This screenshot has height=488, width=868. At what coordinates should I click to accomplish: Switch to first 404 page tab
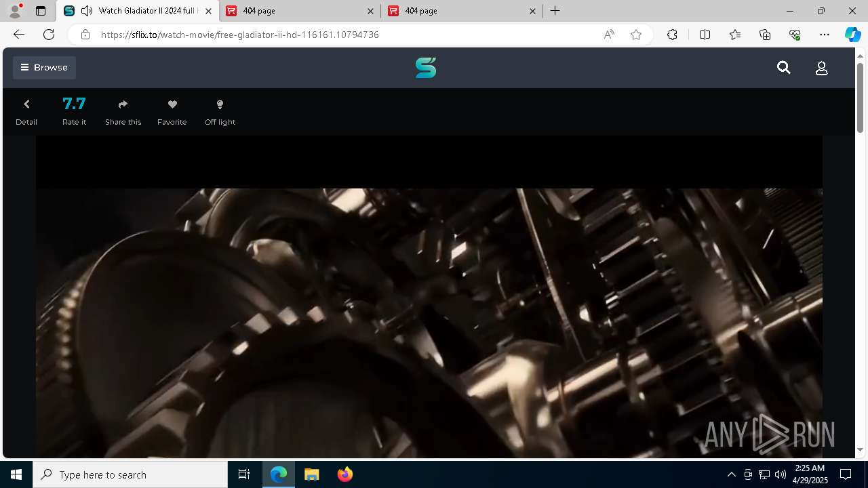tap(300, 11)
